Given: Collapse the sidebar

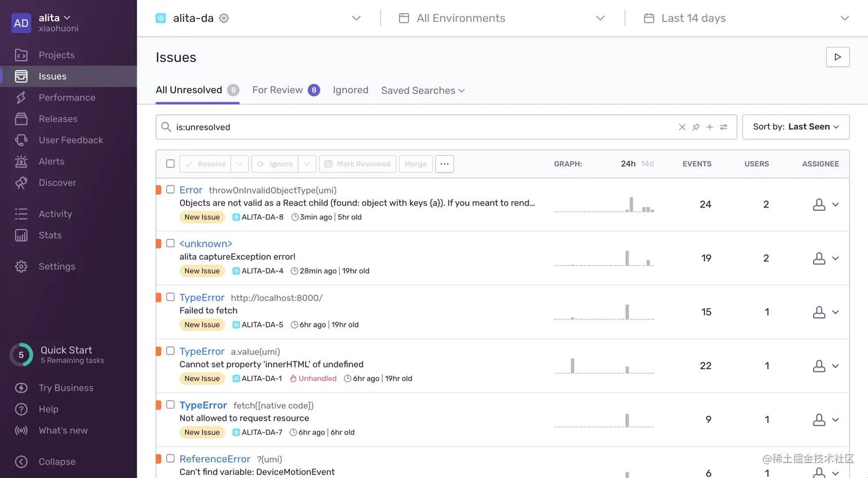Looking at the screenshot, I should click(57, 462).
